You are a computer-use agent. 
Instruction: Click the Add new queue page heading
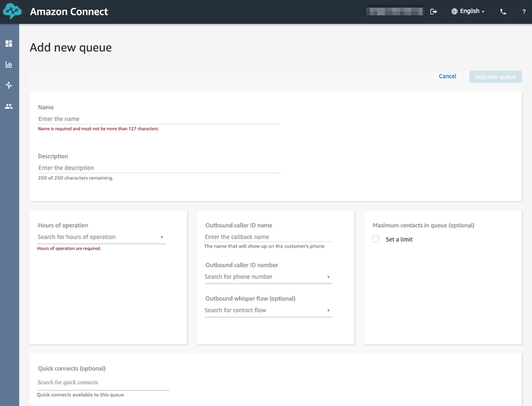70,47
